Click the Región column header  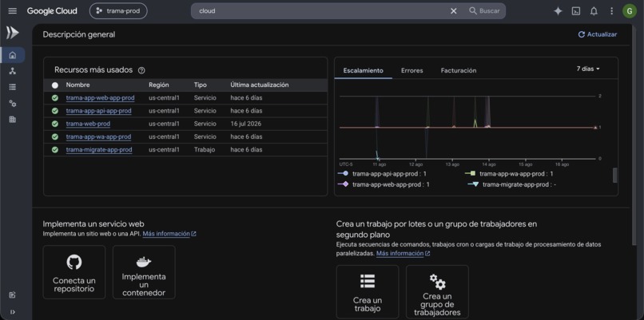(158, 85)
